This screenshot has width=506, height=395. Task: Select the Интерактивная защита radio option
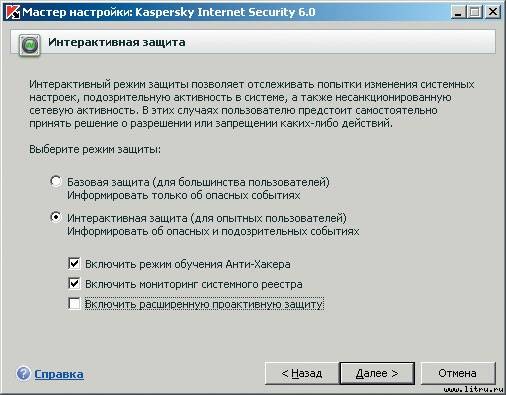pos(56,217)
